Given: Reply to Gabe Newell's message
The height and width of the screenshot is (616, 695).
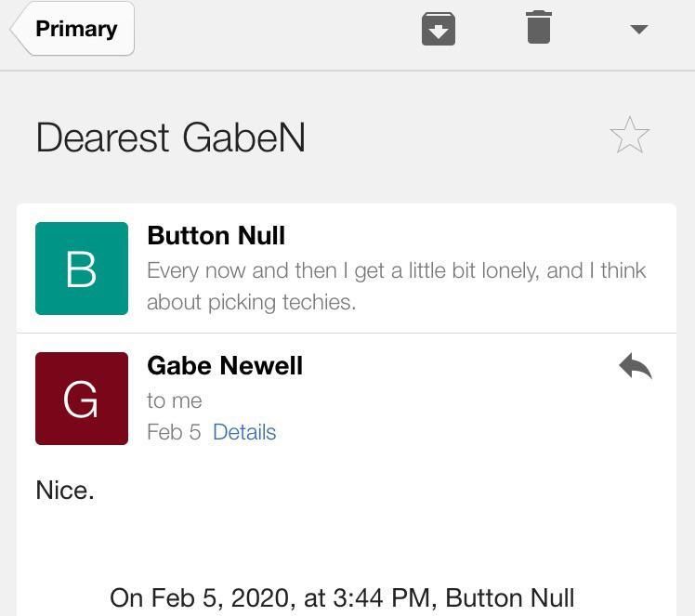Looking at the screenshot, I should 636,367.
